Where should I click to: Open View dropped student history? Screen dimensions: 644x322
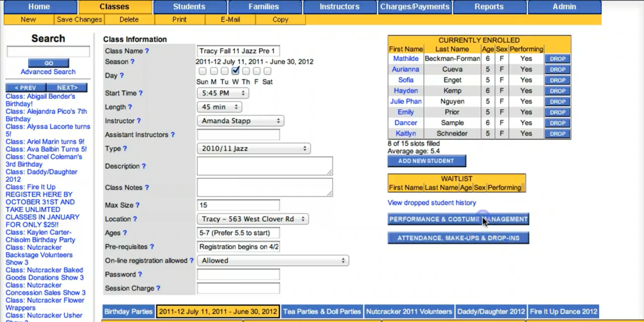431,203
